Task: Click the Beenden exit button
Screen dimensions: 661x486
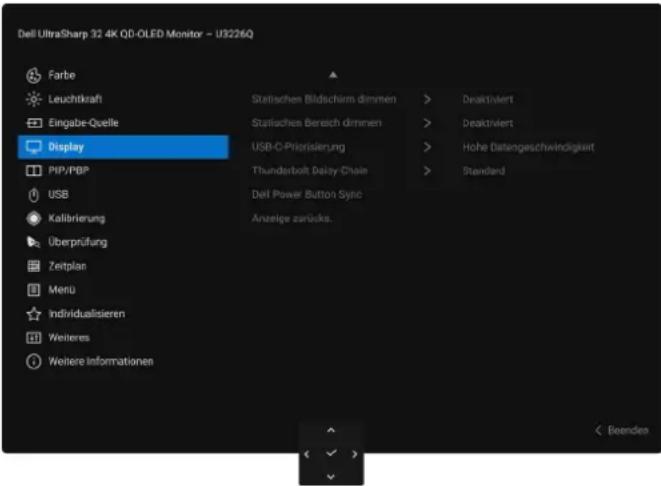Action: 622,430
